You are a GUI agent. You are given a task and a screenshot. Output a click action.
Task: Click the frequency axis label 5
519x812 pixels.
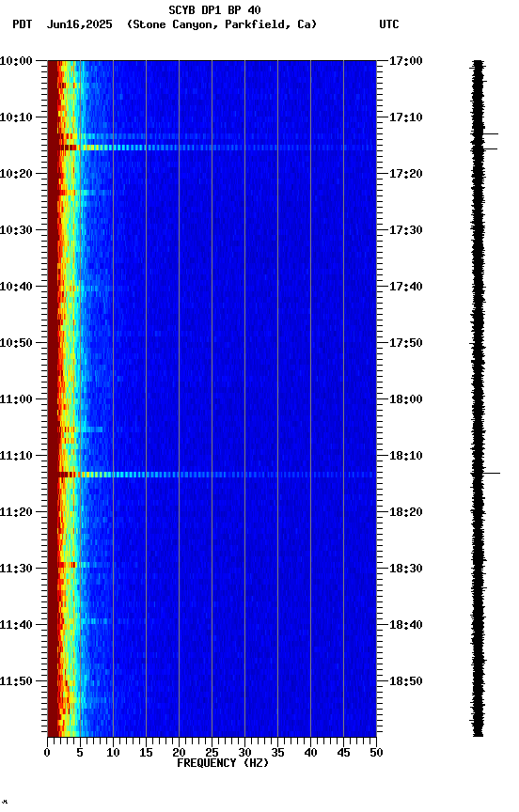[x=80, y=754]
